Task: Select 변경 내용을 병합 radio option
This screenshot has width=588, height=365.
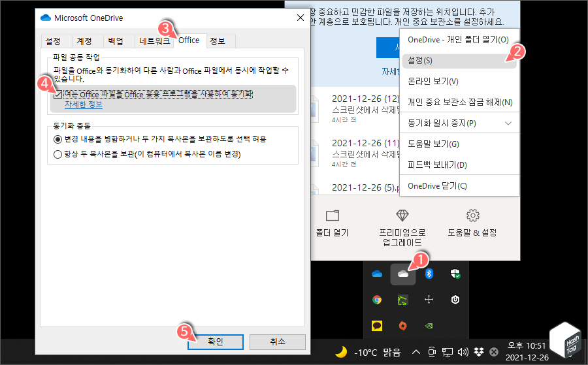Action: click(57, 139)
